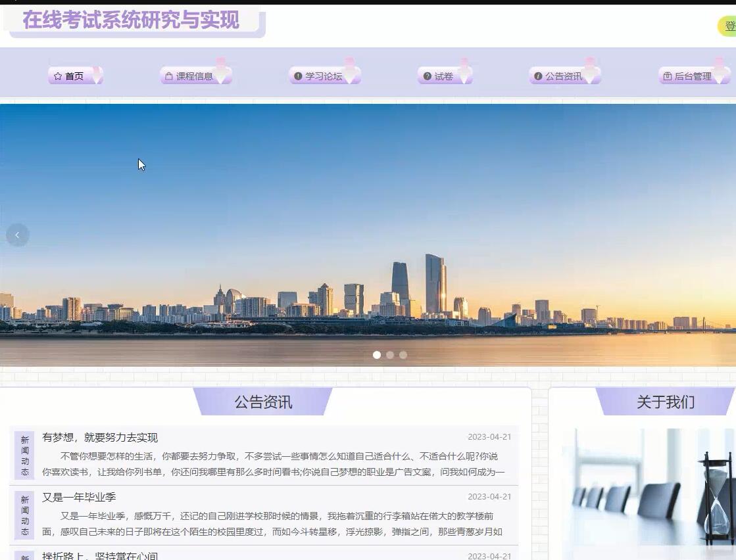Image resolution: width=736 pixels, height=560 pixels.
Task: Open news article 又是一年毕业季
Action: pyautogui.click(x=79, y=497)
